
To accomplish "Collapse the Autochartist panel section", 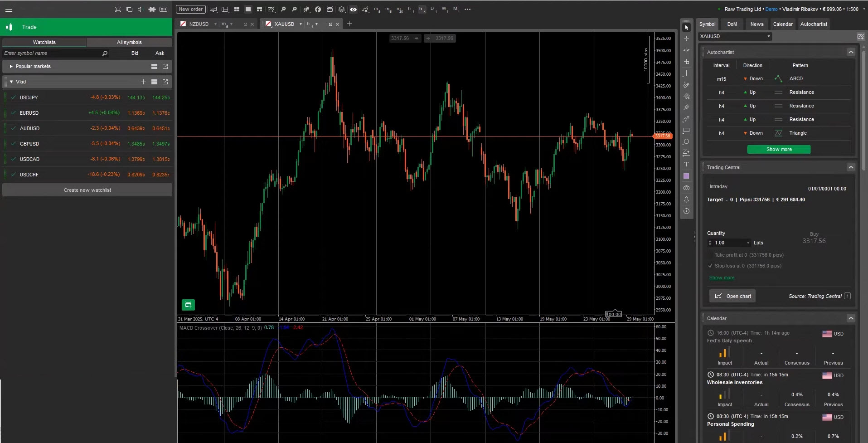I will (851, 52).
